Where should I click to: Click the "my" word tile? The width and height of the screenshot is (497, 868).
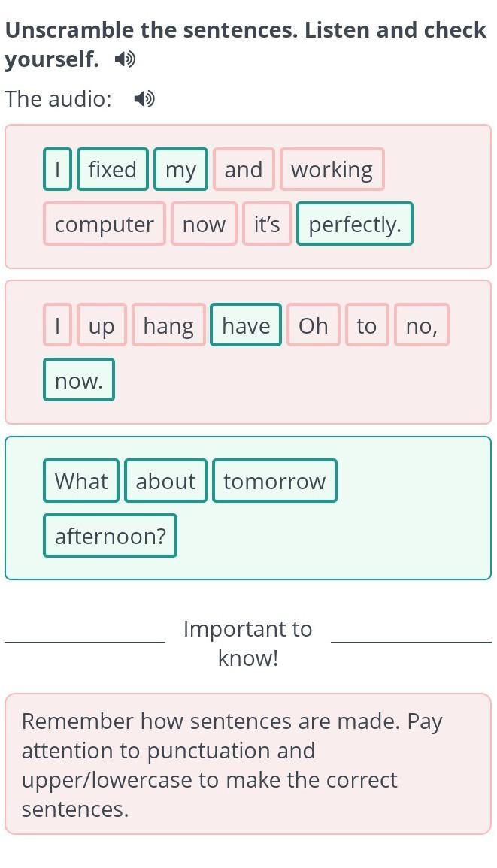180,170
